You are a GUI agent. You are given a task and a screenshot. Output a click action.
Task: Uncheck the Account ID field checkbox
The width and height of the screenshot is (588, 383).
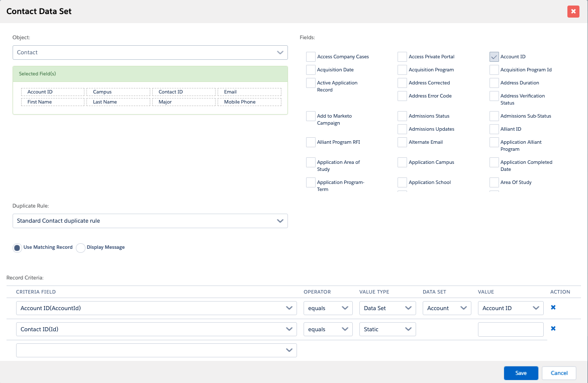click(494, 57)
